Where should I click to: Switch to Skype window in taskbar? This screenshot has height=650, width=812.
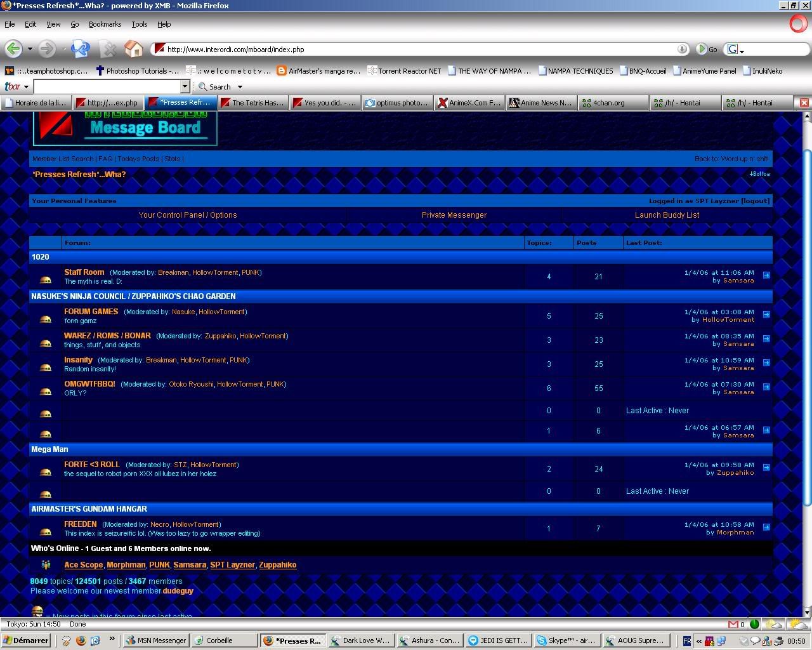coord(566,640)
